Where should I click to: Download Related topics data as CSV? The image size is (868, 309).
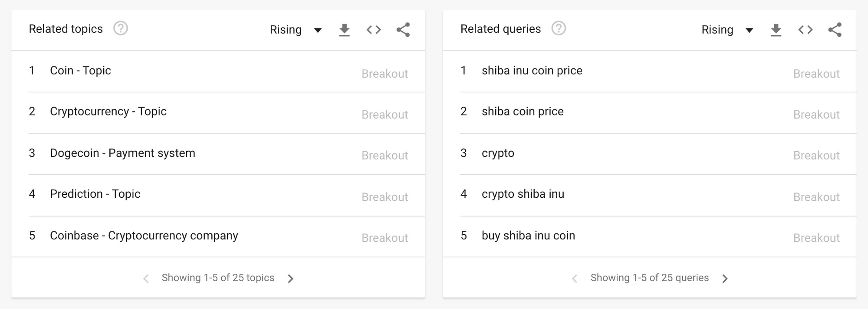pyautogui.click(x=344, y=30)
